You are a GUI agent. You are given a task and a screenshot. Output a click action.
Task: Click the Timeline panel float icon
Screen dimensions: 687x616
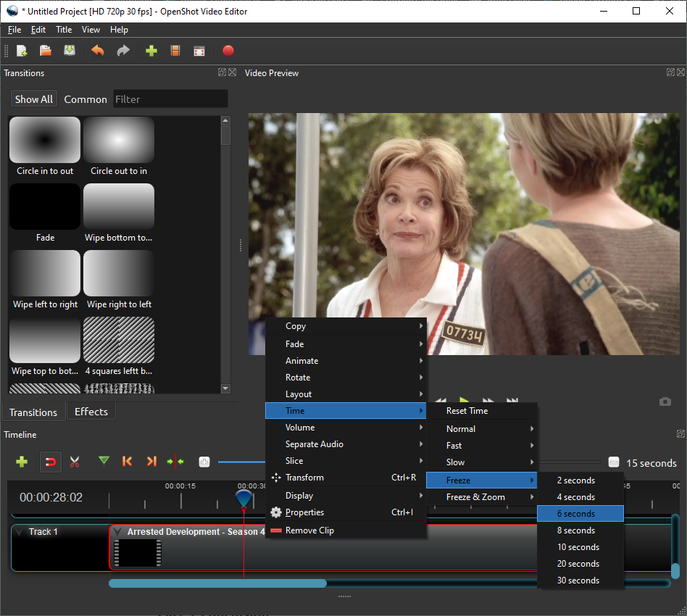[x=680, y=434]
